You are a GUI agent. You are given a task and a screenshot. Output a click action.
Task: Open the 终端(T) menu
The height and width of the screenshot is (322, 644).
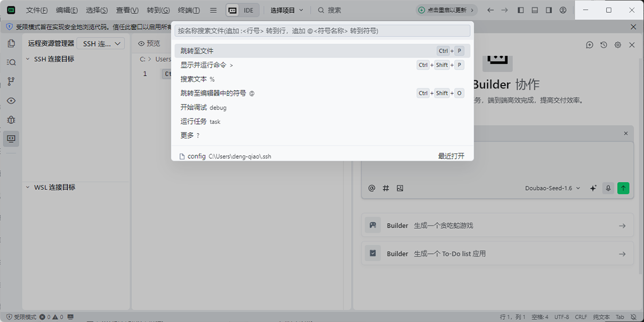(x=188, y=10)
